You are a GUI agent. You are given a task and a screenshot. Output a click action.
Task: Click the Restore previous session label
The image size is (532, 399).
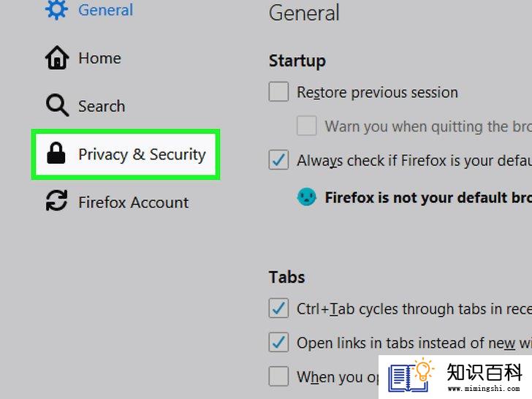pos(377,92)
